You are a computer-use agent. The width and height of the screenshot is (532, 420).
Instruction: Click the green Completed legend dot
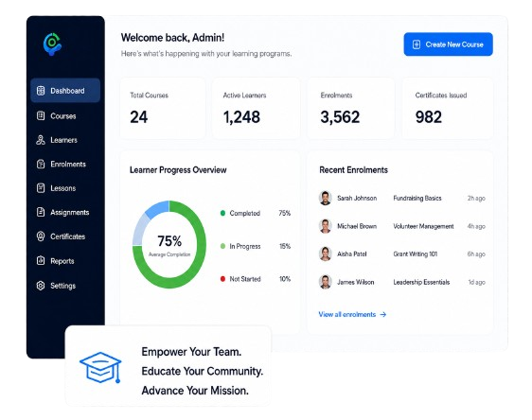tap(222, 213)
